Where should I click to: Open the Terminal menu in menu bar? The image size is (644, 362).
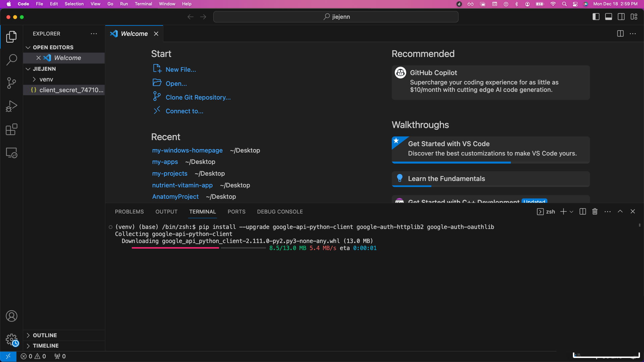[x=143, y=4]
